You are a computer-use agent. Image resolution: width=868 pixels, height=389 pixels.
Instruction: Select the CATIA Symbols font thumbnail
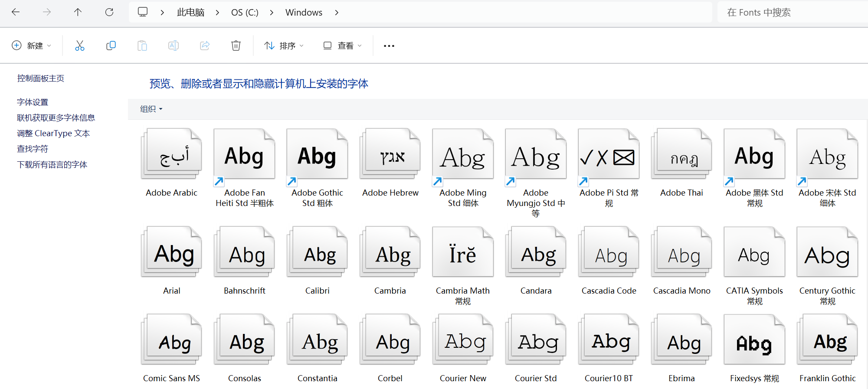pos(755,252)
